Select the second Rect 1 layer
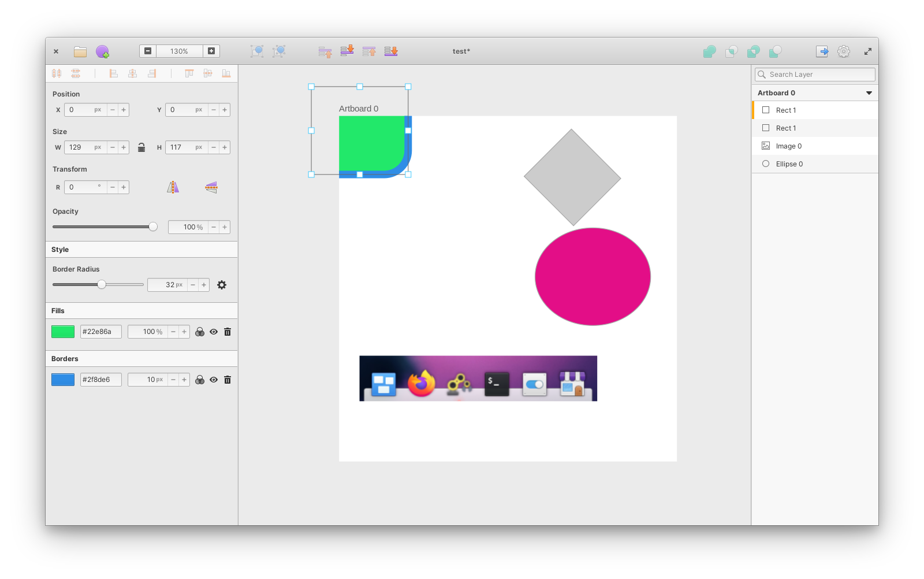The width and height of the screenshot is (924, 579). point(815,128)
